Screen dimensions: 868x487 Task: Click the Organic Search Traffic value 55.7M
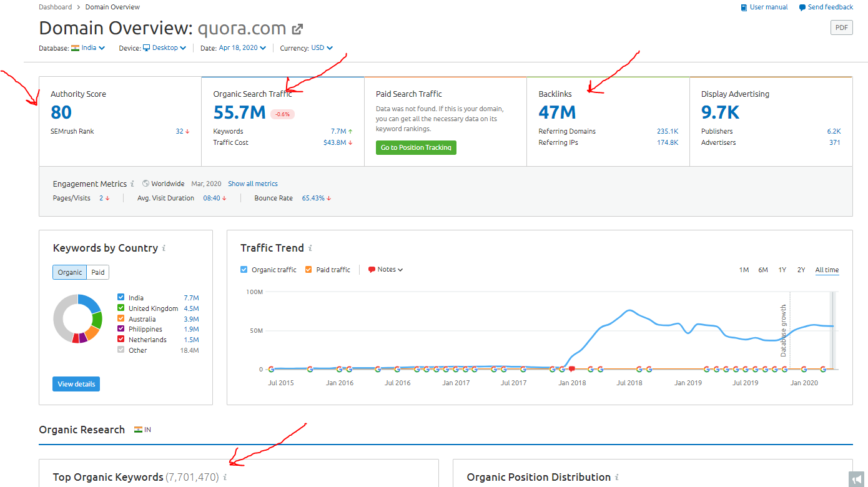click(x=240, y=112)
